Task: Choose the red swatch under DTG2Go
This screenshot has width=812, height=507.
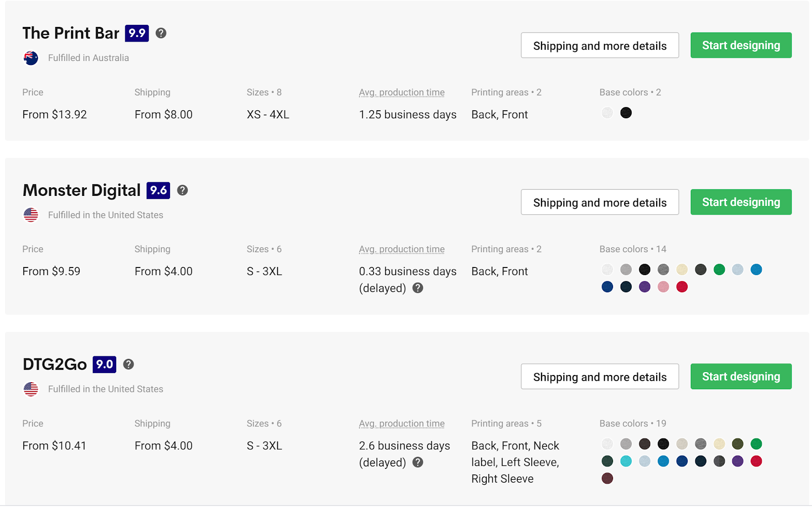Action: point(756,461)
